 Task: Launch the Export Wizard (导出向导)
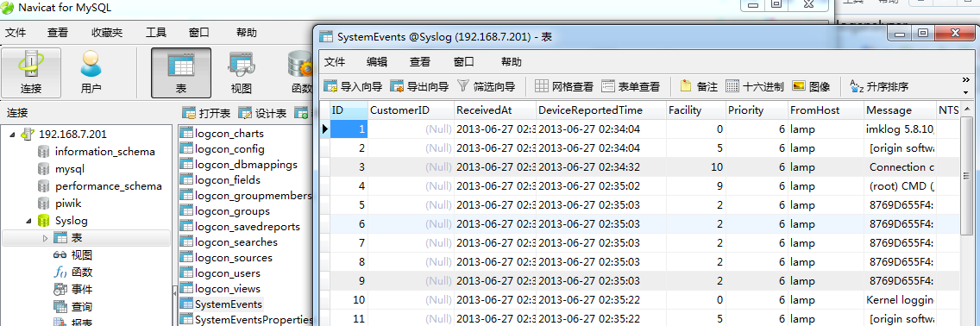click(x=418, y=86)
